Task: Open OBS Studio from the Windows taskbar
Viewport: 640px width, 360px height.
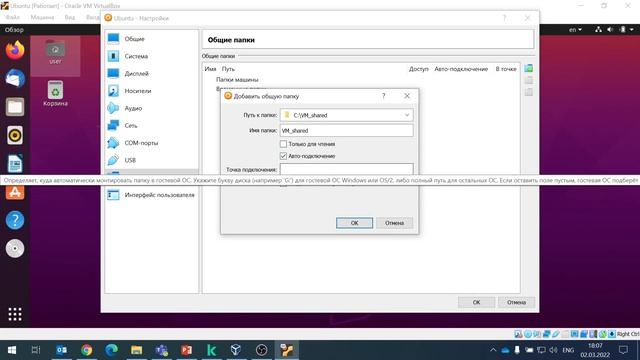Action: coord(261,350)
